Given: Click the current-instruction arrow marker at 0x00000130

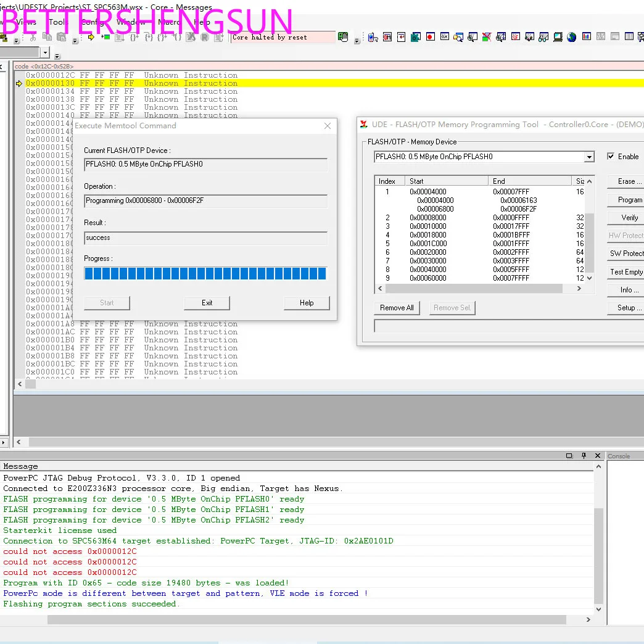Looking at the screenshot, I should 19,83.
